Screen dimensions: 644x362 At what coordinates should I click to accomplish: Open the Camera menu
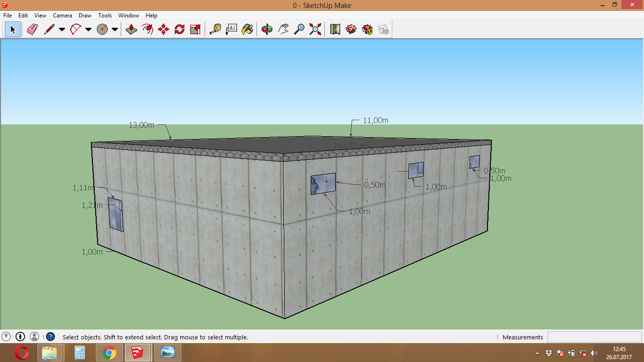point(62,16)
